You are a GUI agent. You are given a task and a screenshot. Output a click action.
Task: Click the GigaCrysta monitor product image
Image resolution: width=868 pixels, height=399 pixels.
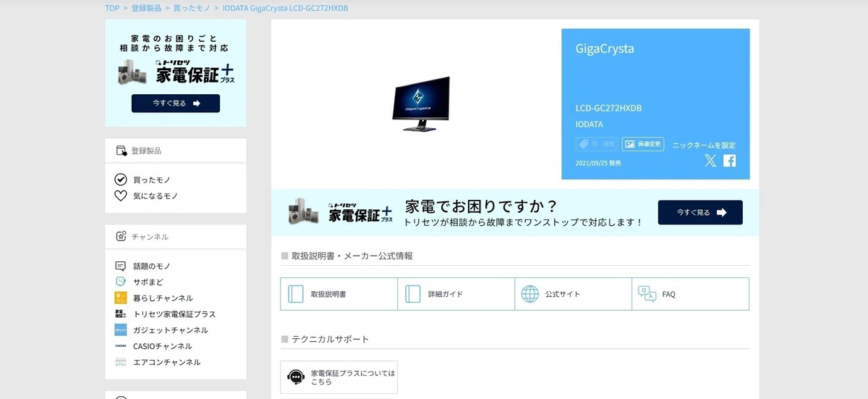pyautogui.click(x=422, y=104)
